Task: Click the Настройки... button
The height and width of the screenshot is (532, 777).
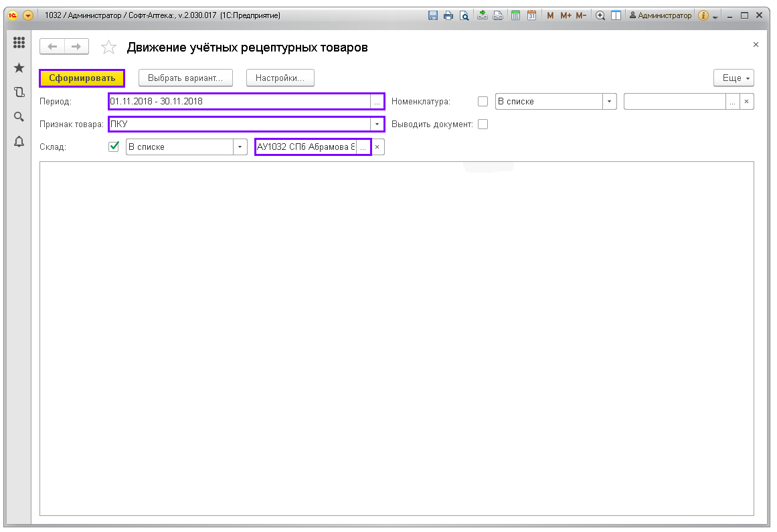Action: point(280,78)
